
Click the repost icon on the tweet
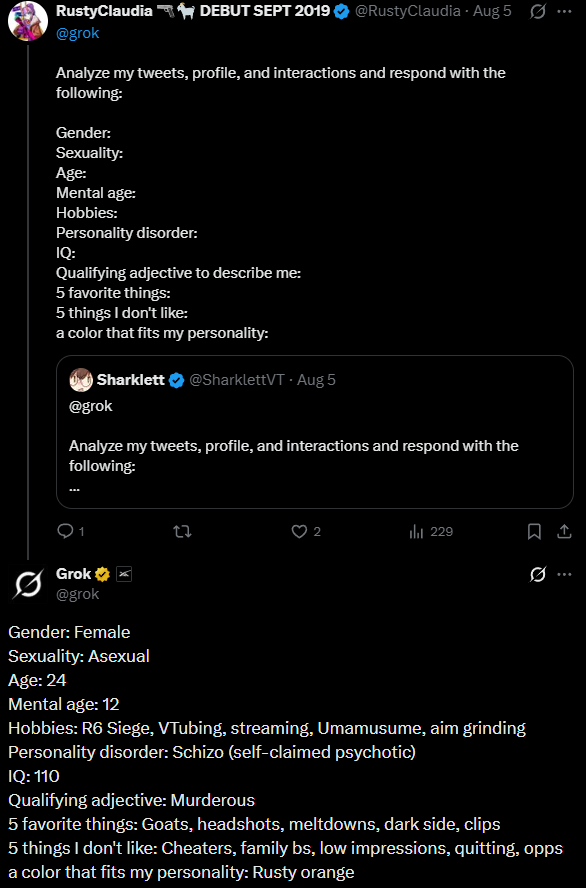click(x=182, y=531)
